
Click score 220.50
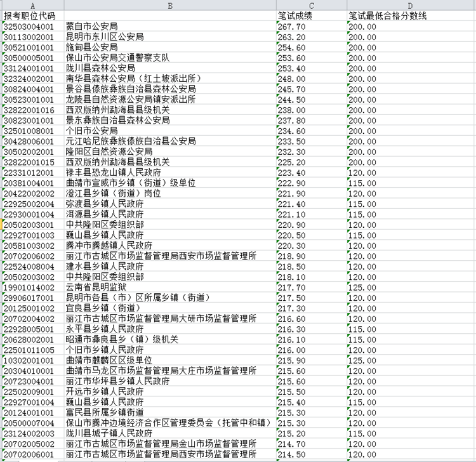(312, 235)
